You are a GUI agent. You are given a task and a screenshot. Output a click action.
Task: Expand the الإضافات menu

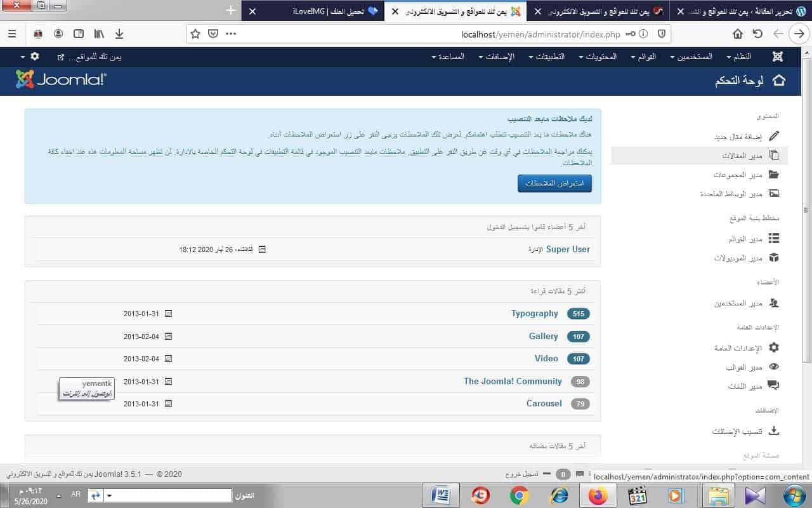tap(497, 57)
